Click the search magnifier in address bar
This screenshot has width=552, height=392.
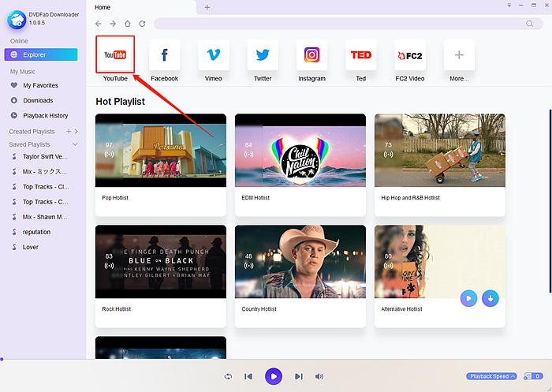coord(529,24)
